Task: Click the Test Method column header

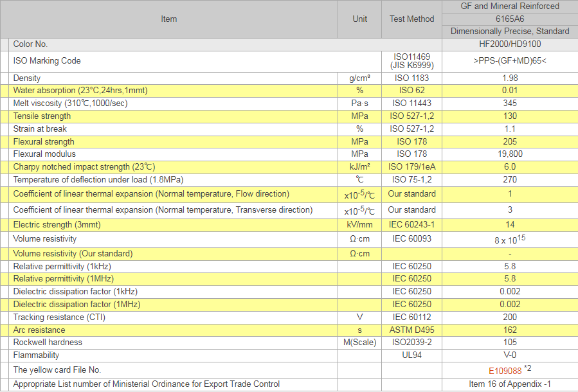Action: 411,19
